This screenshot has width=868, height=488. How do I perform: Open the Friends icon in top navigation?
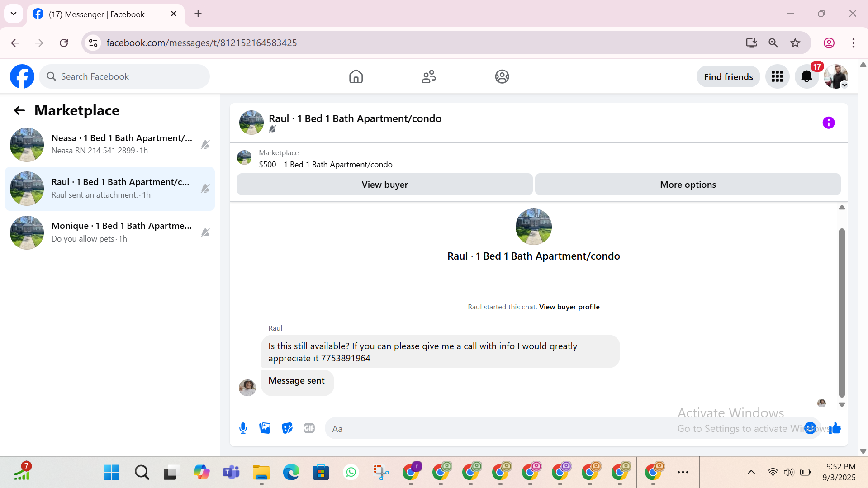point(429,76)
